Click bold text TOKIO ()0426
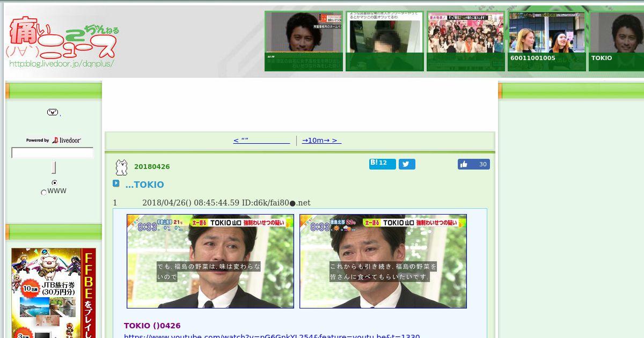This screenshot has width=644, height=338. (x=152, y=326)
